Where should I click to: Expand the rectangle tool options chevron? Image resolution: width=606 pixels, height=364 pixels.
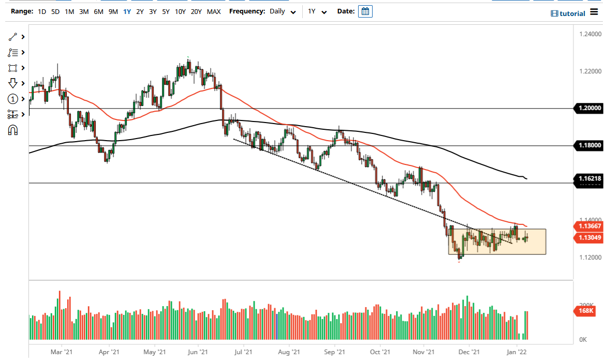[23, 68]
